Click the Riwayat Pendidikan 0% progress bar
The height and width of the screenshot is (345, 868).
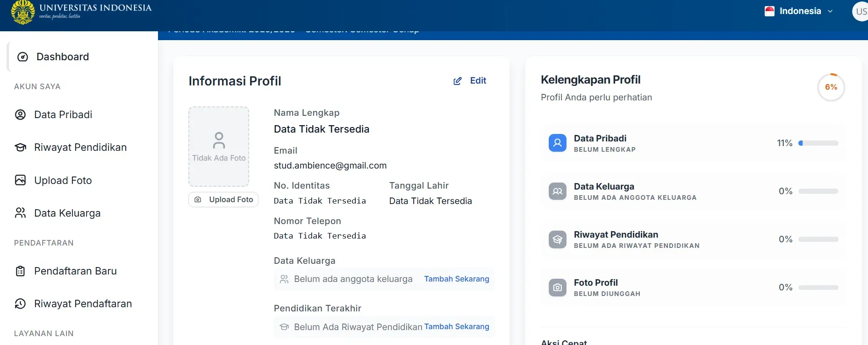[x=818, y=239]
